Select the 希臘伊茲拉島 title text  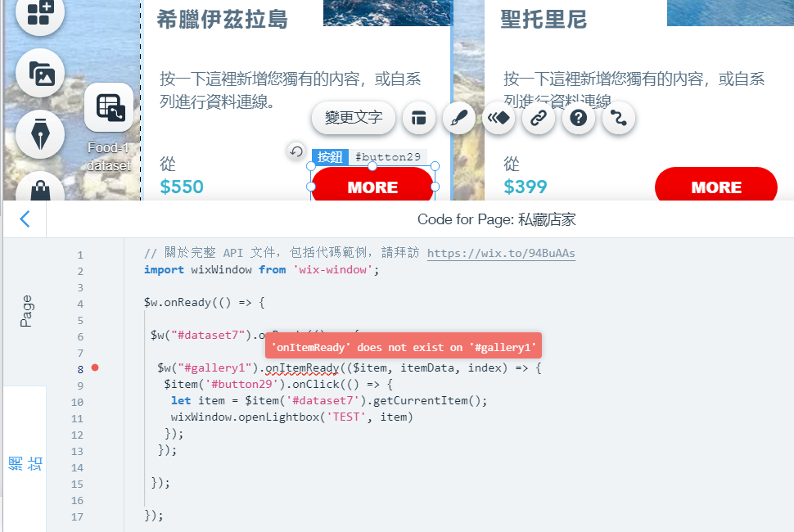[223, 20]
